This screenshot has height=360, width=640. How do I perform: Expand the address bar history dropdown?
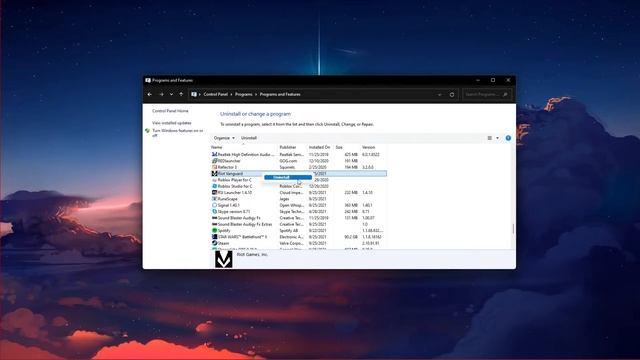click(440, 94)
